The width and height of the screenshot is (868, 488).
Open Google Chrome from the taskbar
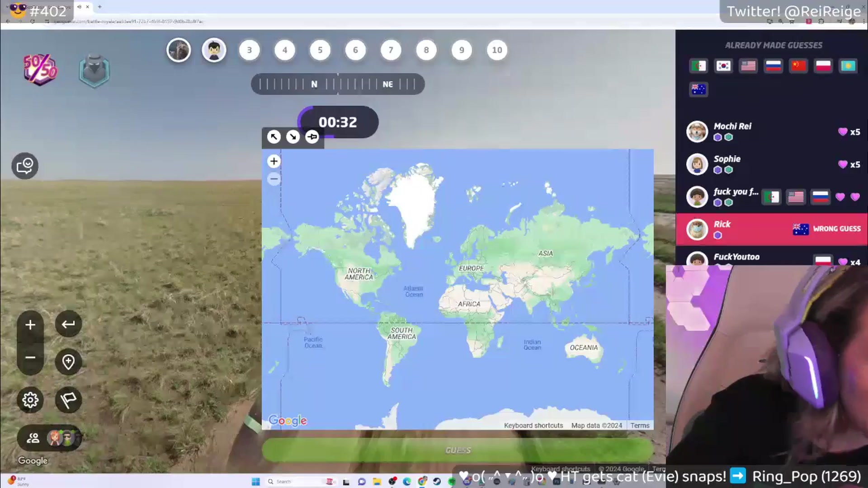tap(422, 481)
